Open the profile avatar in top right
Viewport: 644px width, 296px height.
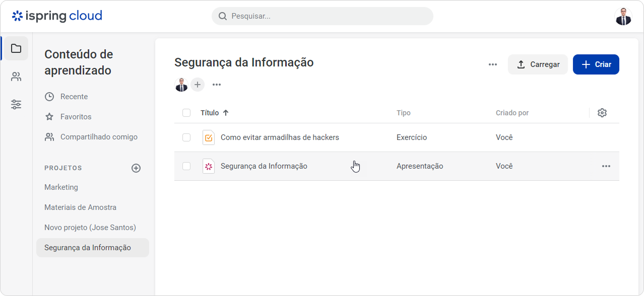pos(623,16)
